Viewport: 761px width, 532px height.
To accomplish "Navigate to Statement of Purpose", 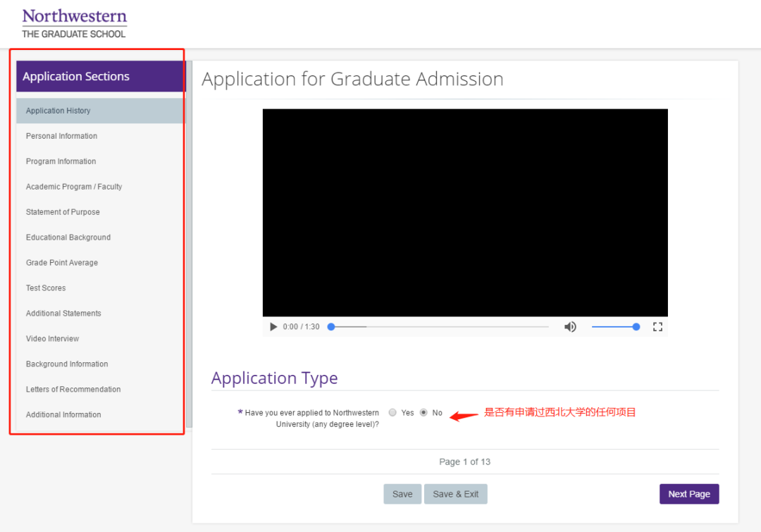I will [x=62, y=212].
